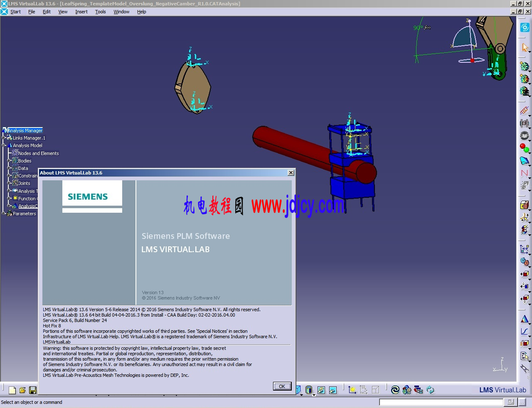Click the axis system star icon
The height and width of the screenshot is (408, 532).
click(352, 390)
